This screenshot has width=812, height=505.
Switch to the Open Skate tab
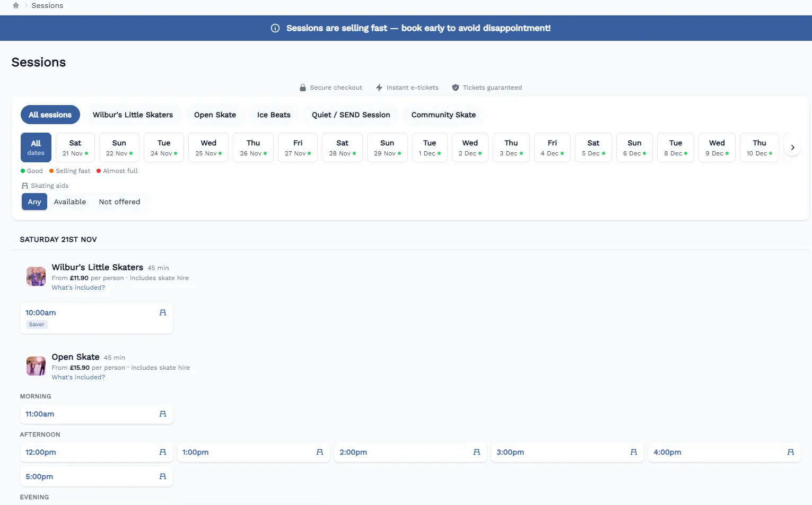pyautogui.click(x=215, y=115)
